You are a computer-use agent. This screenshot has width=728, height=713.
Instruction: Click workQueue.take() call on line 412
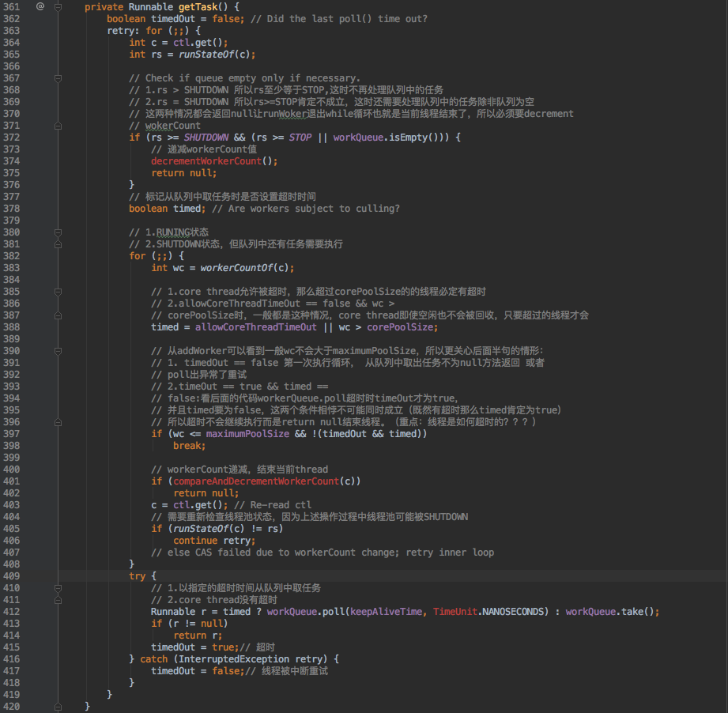click(609, 612)
